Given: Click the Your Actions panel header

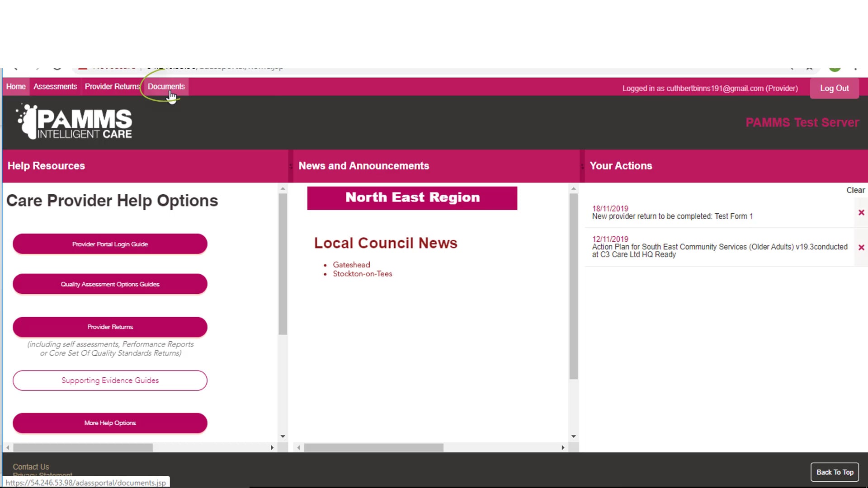Looking at the screenshot, I should pos(726,166).
